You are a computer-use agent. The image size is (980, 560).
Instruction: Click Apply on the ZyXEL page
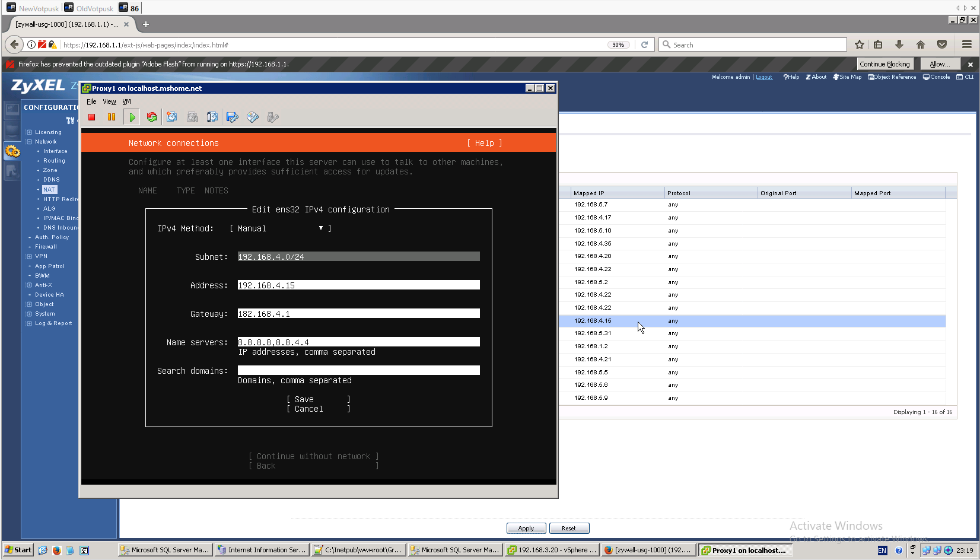click(x=526, y=529)
